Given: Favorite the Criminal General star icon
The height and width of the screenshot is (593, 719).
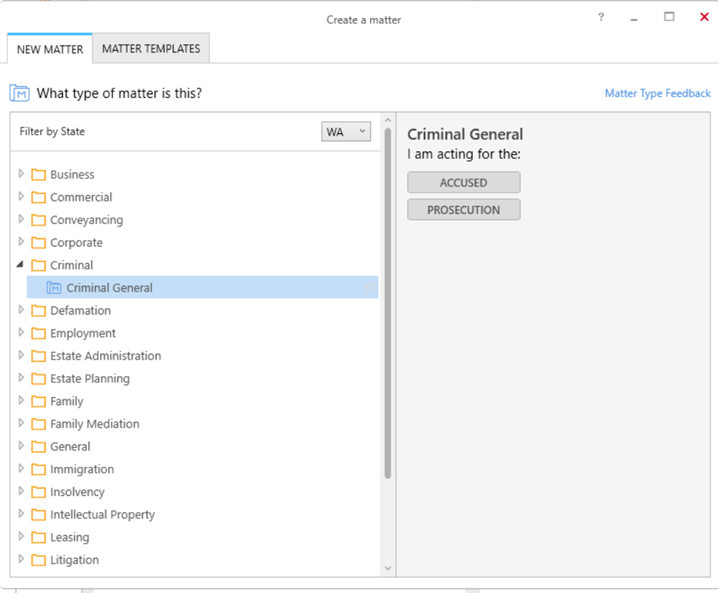Looking at the screenshot, I should [x=369, y=288].
